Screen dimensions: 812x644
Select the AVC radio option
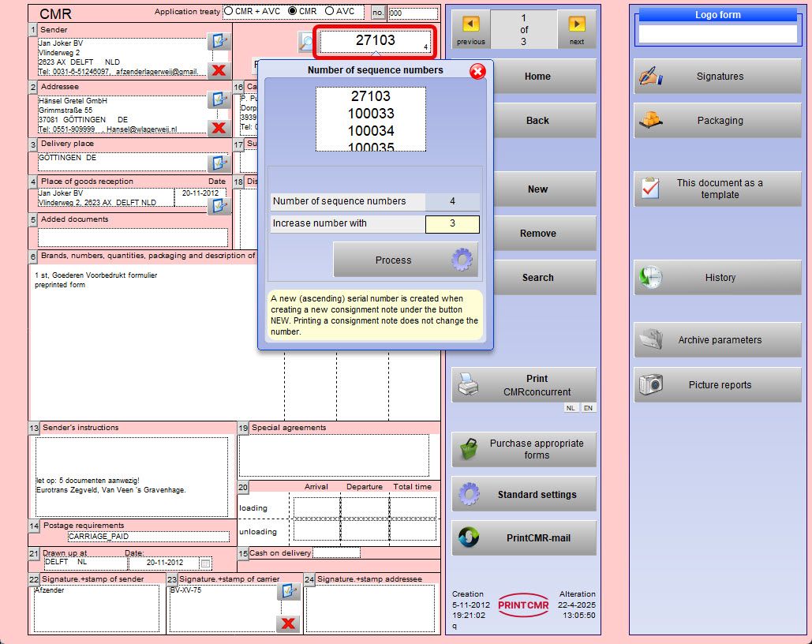click(x=331, y=12)
